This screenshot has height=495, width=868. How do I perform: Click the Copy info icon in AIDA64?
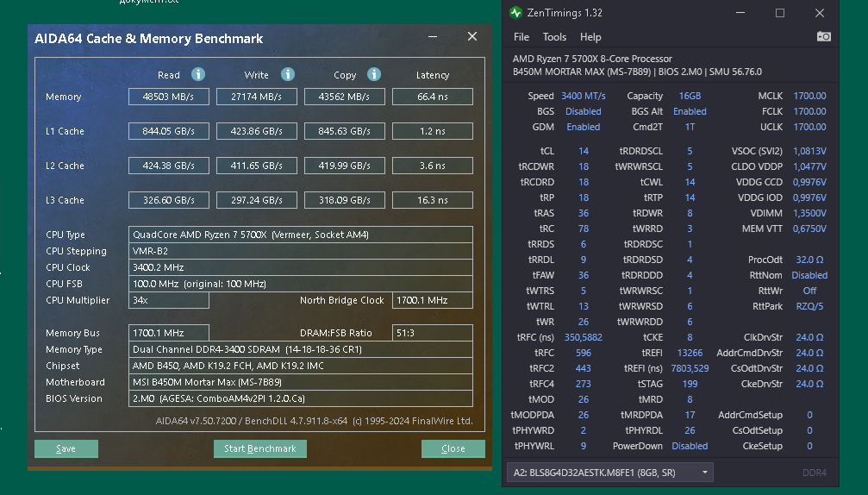click(x=374, y=74)
